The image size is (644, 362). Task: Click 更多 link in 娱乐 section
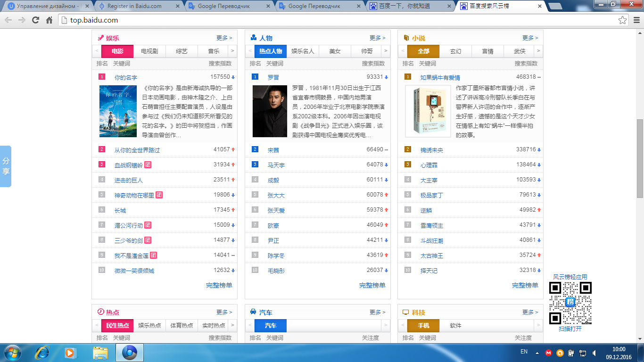[224, 38]
